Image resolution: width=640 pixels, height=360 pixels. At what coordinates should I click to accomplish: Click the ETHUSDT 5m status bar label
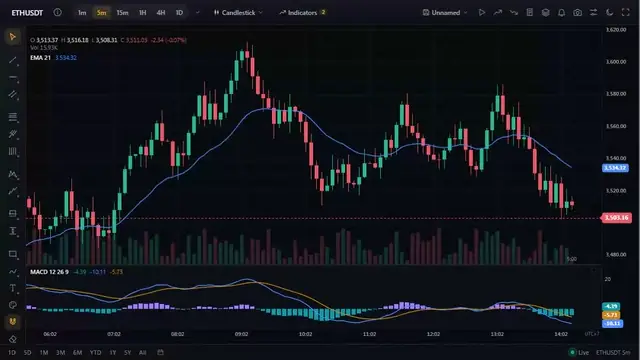[x=613, y=352]
